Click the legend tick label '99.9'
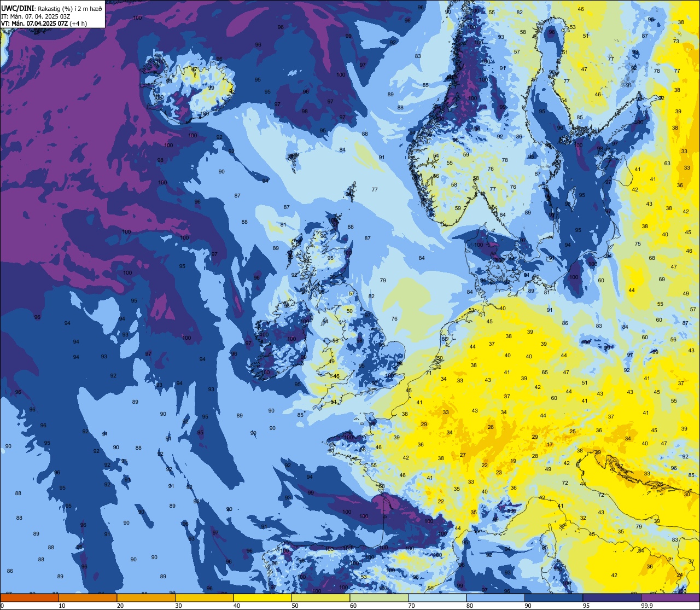The width and height of the screenshot is (700, 610). click(647, 606)
